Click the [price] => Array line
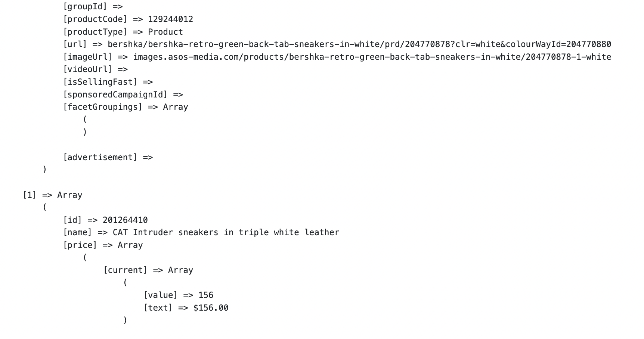644x339 pixels. point(103,245)
